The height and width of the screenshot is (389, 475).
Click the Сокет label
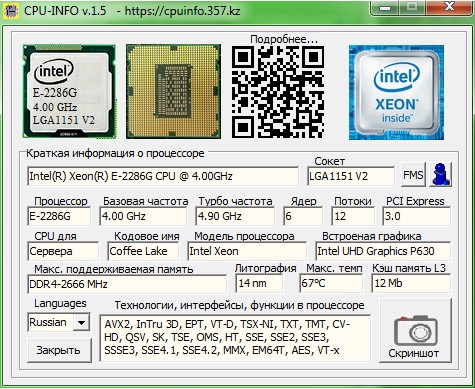point(329,161)
